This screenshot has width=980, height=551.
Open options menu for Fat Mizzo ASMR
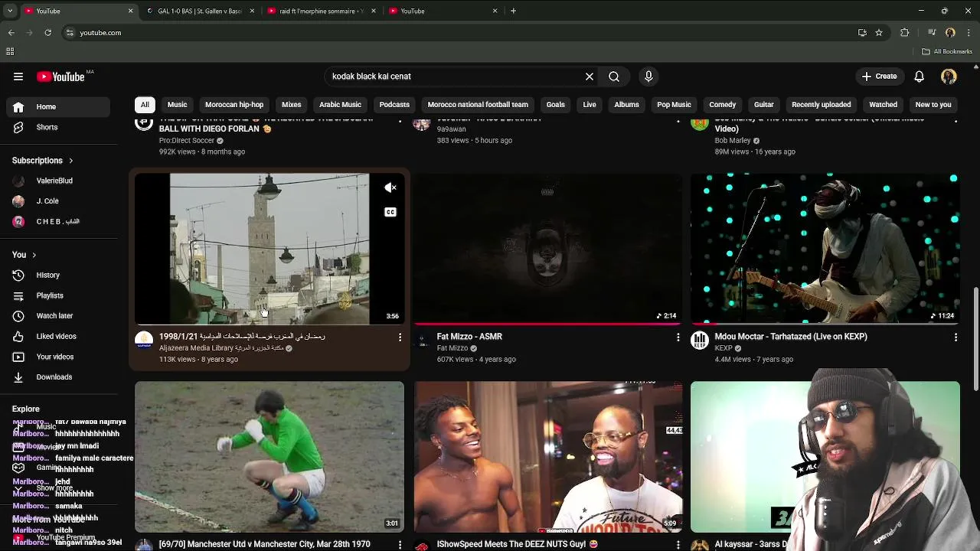tap(678, 337)
